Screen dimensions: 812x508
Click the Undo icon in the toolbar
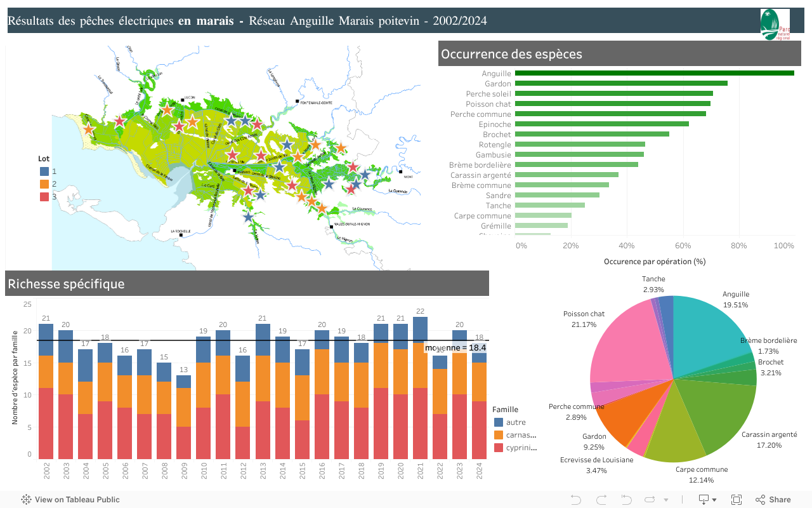click(575, 500)
